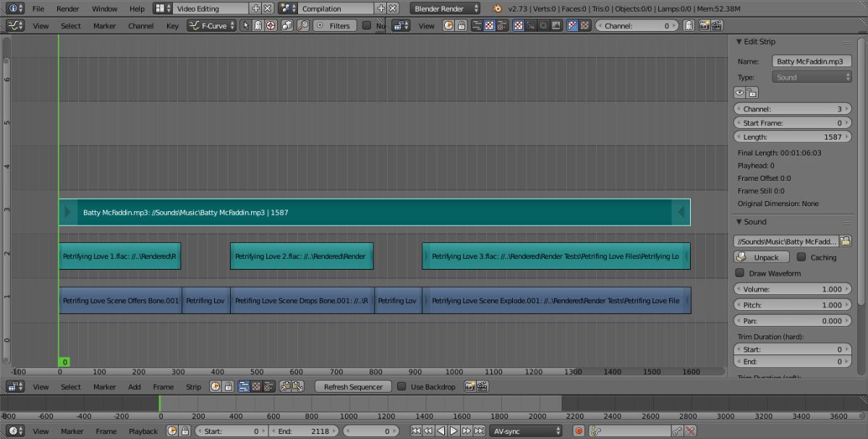Add new screen layout next to Video Editing
The width and height of the screenshot is (868, 439).
[255, 9]
